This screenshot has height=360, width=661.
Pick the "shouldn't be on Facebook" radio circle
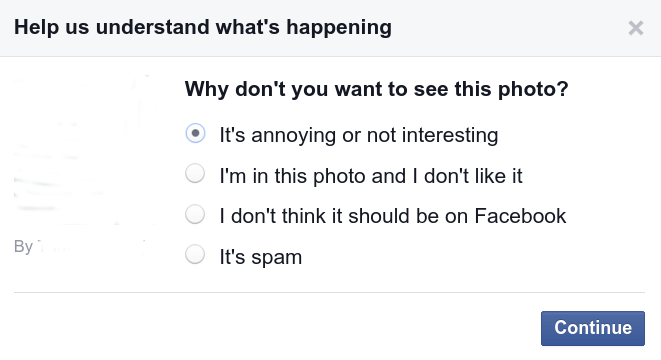tap(195, 214)
